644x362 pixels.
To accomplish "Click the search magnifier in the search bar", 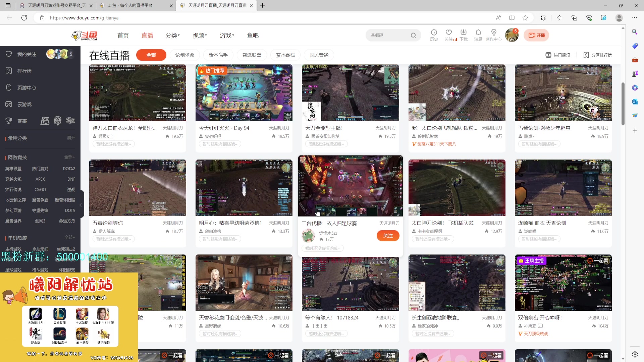I will tap(414, 35).
